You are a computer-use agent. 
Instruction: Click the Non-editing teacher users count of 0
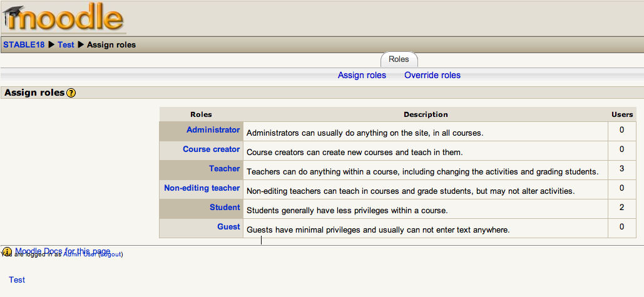point(622,188)
